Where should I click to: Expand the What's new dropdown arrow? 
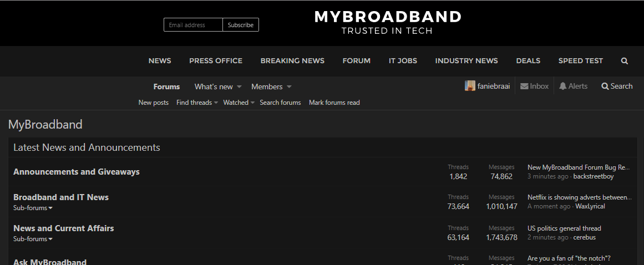(239, 87)
